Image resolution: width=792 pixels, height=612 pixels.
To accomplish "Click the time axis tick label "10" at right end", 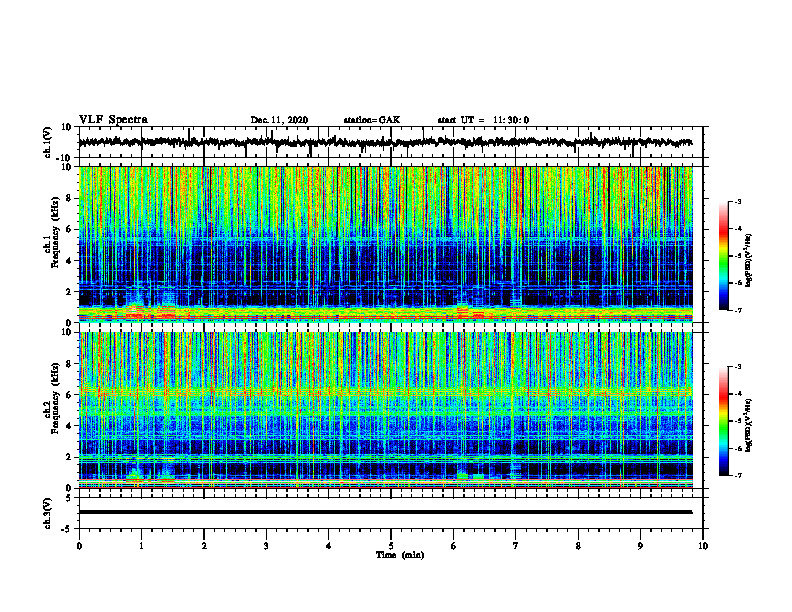I will 703,546.
